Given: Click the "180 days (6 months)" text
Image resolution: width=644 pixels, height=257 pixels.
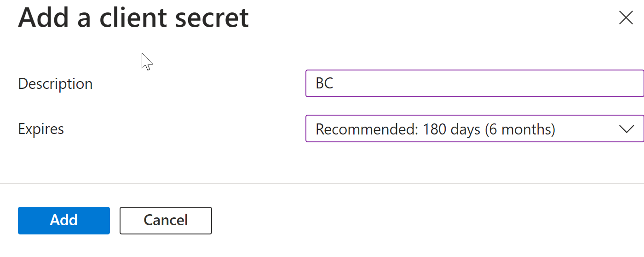Looking at the screenshot, I should [489, 129].
